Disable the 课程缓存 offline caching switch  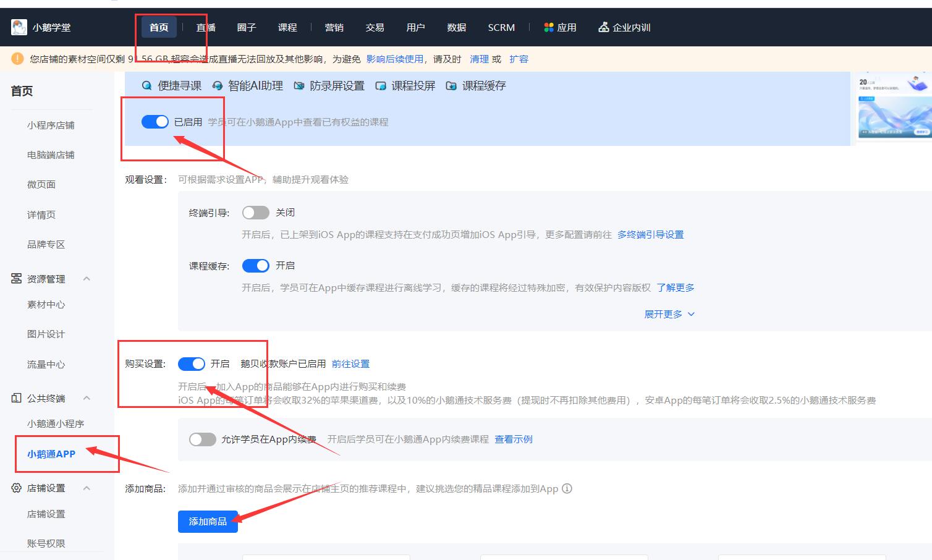tap(255, 265)
